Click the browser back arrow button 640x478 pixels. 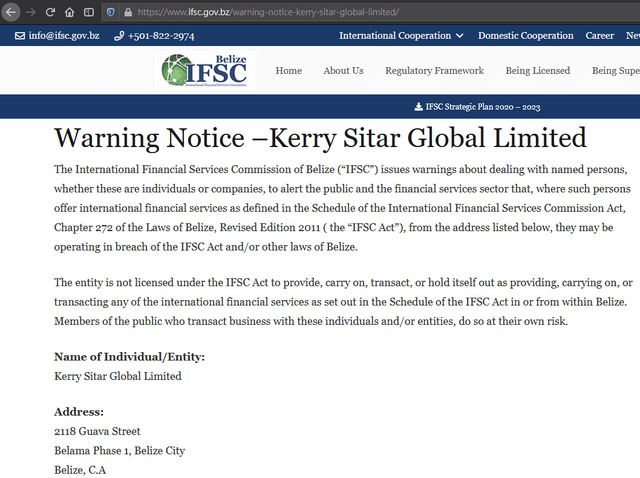[11, 12]
